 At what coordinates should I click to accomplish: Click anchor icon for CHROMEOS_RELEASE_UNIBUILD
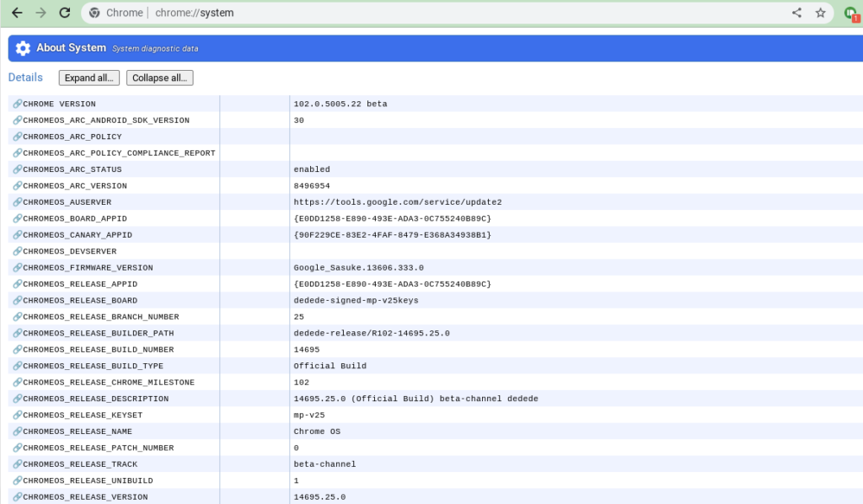[x=18, y=480]
